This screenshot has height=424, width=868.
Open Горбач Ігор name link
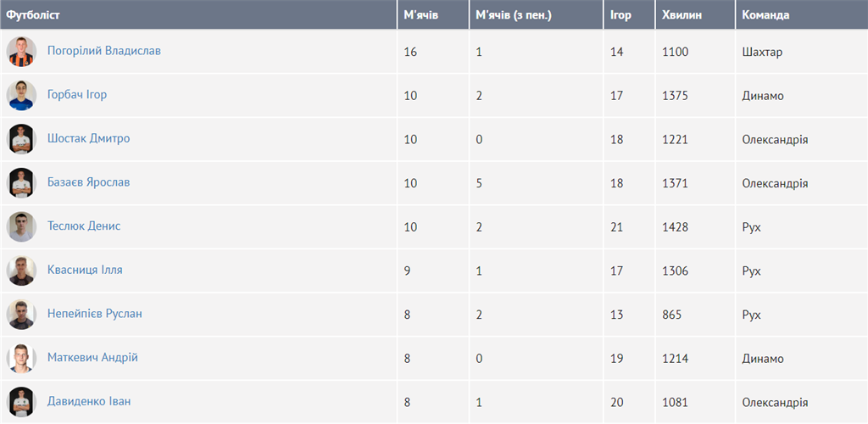(x=77, y=95)
